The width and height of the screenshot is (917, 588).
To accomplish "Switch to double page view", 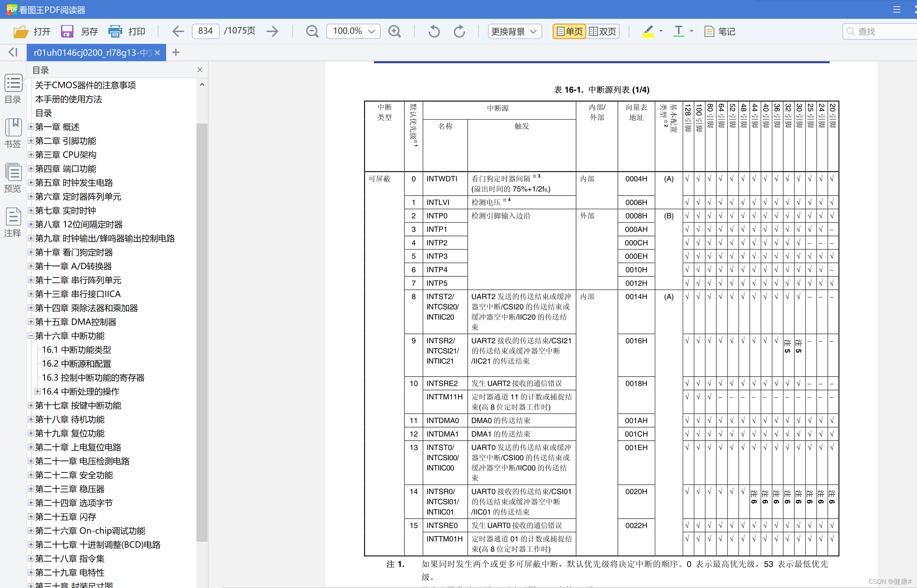I will tap(602, 31).
